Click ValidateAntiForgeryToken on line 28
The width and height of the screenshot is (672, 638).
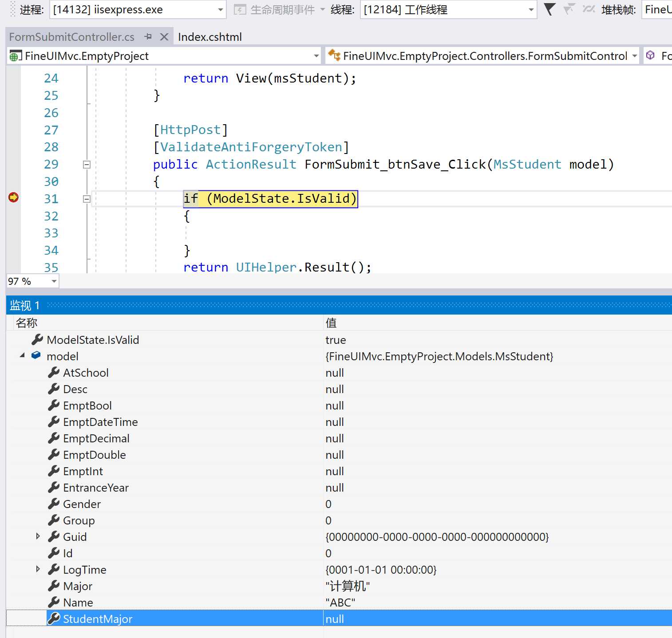pyautogui.click(x=251, y=147)
